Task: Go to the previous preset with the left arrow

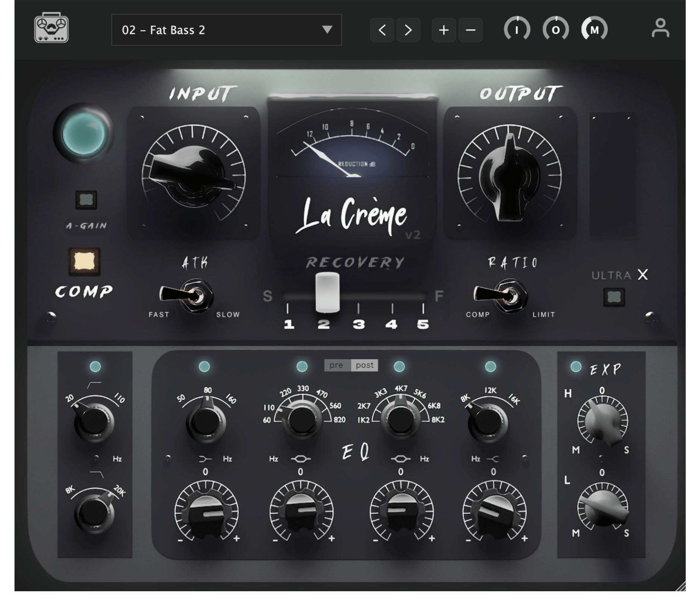Action: (x=382, y=30)
